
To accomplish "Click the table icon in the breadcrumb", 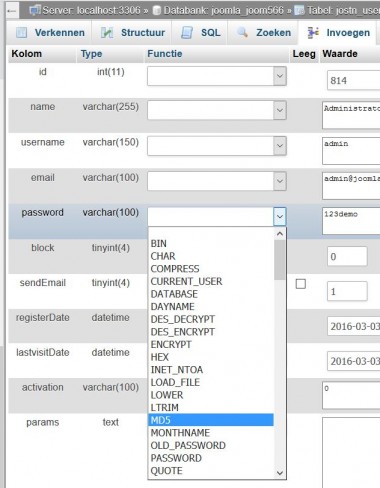I will coord(299,11).
